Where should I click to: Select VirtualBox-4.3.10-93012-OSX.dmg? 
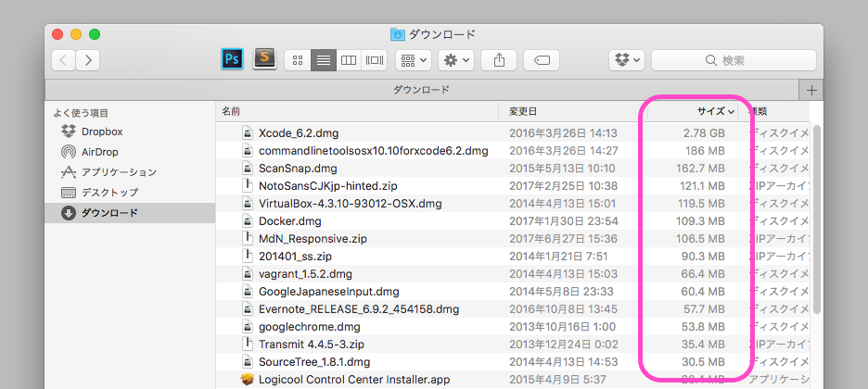pos(350,204)
